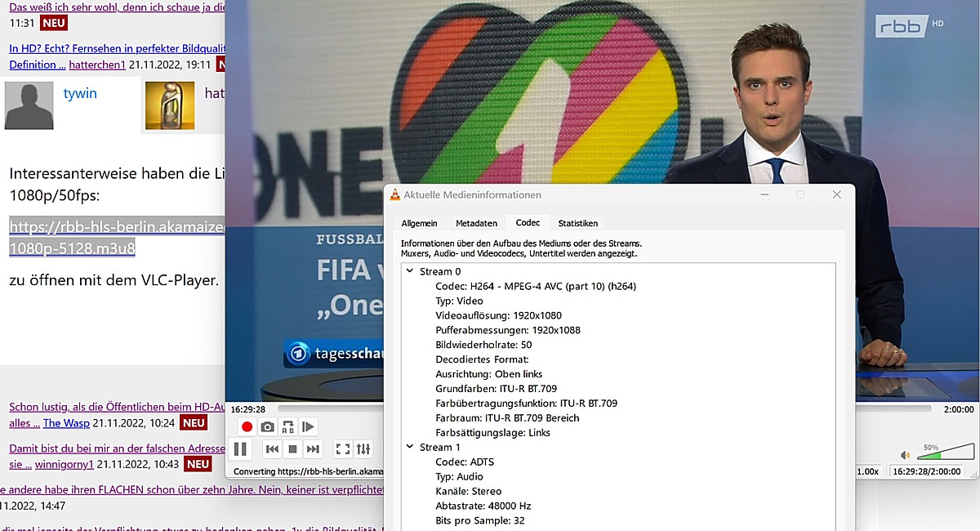Collapse the Stream 1 tree node
Image resolution: width=980 pixels, height=531 pixels.
click(x=409, y=447)
